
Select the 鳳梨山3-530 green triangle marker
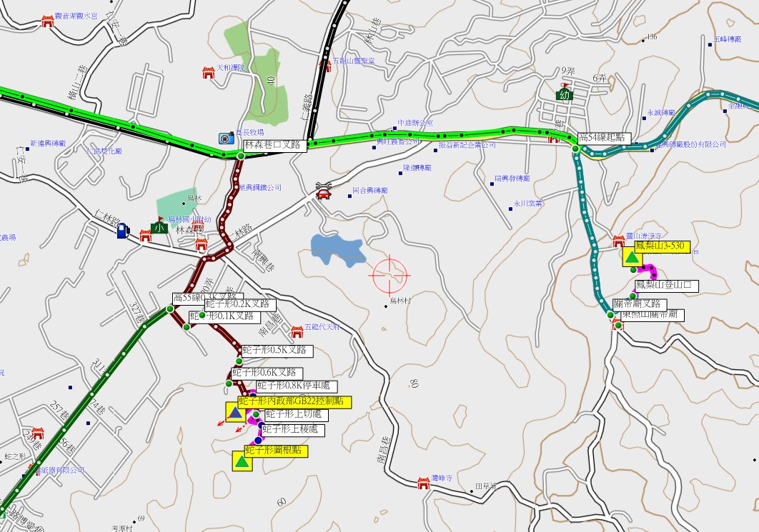coord(631,257)
